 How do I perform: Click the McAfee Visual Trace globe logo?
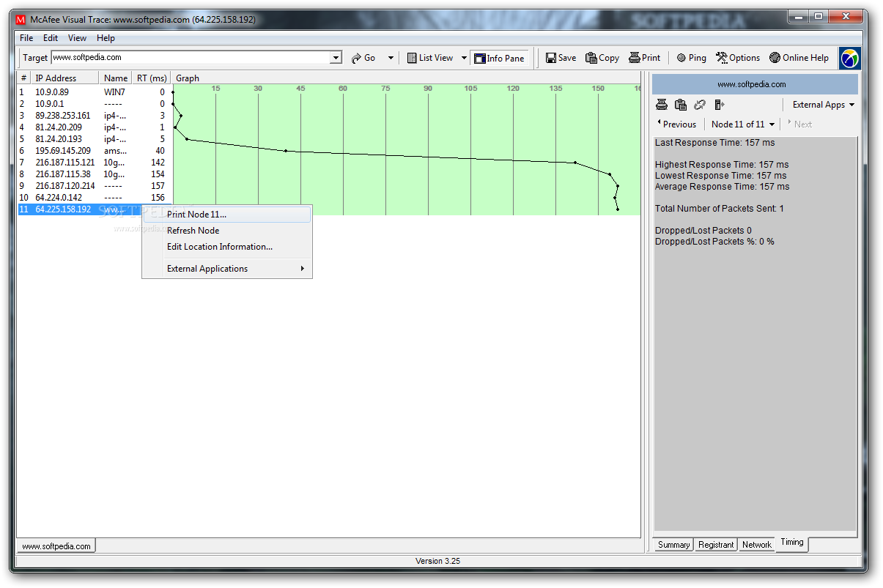[x=850, y=58]
